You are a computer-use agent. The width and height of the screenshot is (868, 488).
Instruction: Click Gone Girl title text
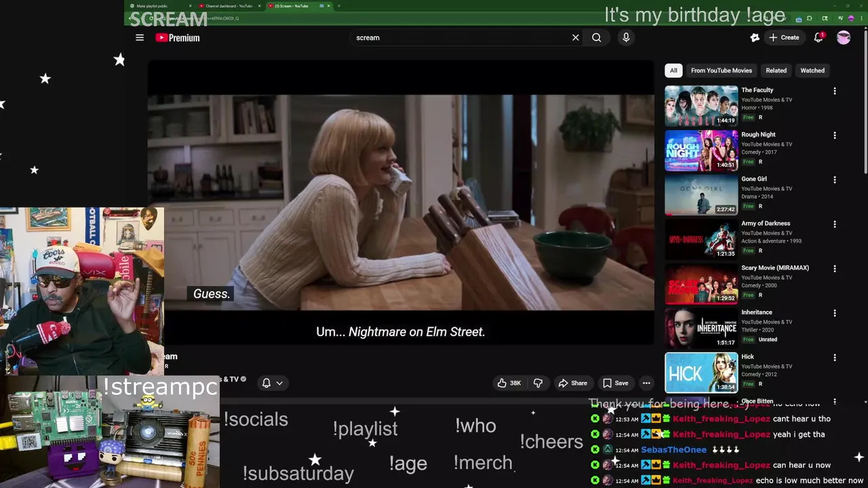(754, 179)
